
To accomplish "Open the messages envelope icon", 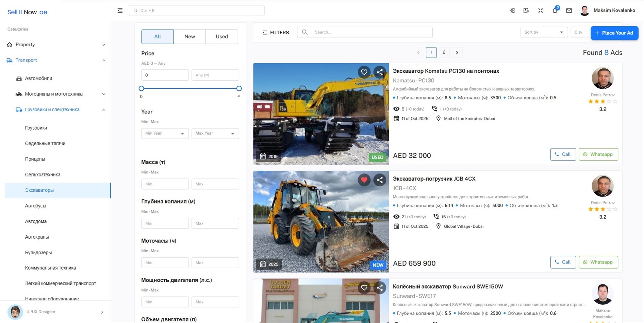I will pyautogui.click(x=569, y=11).
